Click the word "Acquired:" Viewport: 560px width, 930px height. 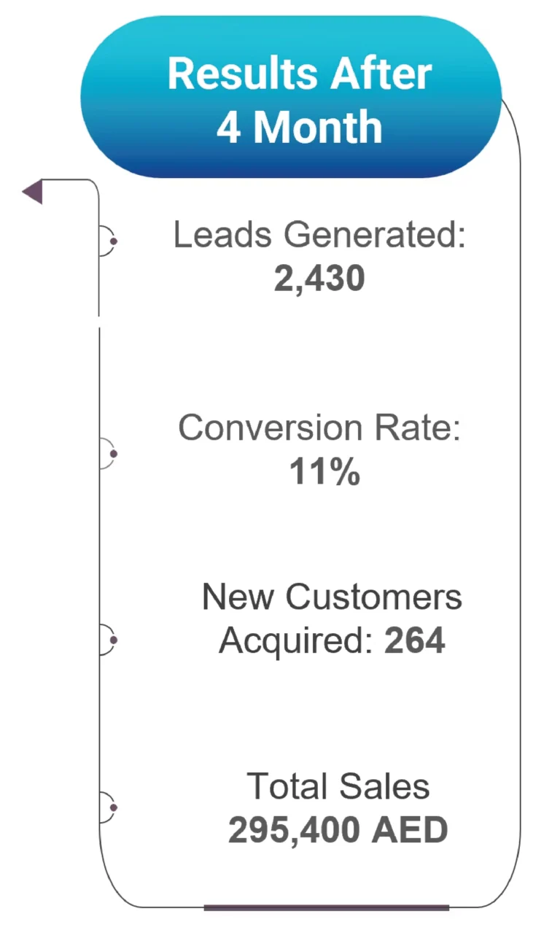[297, 641]
